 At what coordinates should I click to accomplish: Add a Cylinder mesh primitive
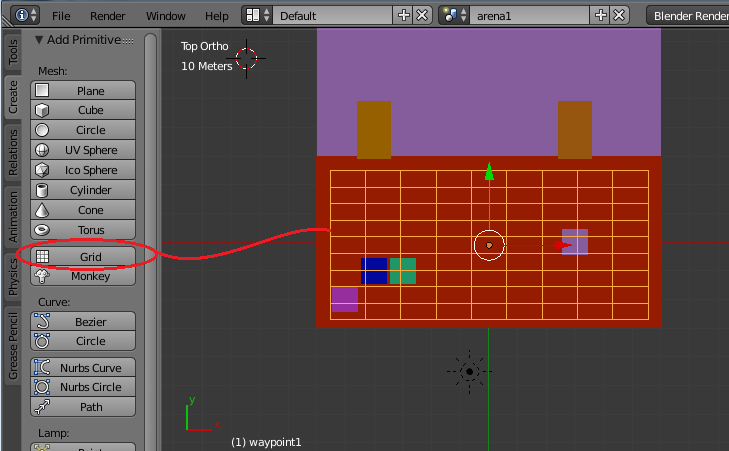pyautogui.click(x=83, y=190)
